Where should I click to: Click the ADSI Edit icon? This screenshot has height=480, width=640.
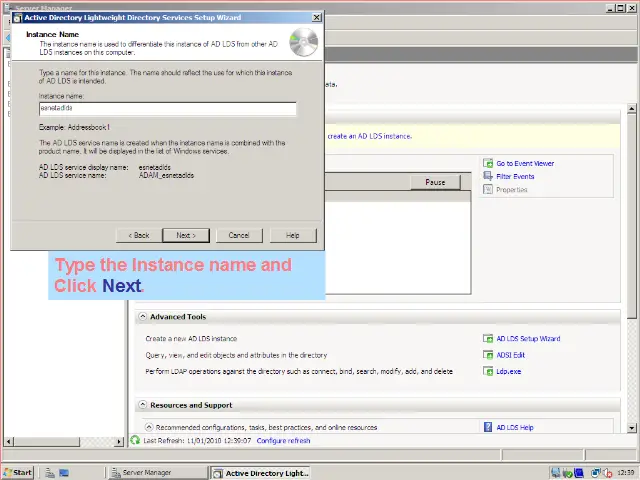coord(488,355)
